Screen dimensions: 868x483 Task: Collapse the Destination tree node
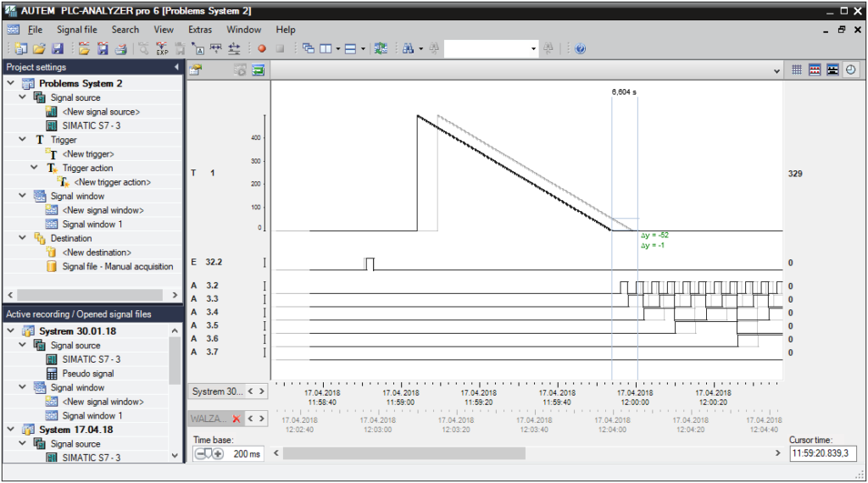point(22,237)
